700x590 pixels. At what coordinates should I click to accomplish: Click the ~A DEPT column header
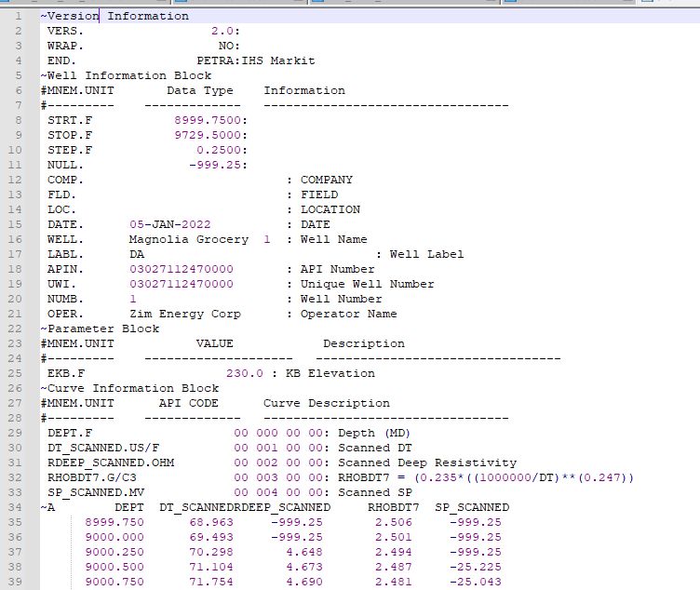[129, 507]
